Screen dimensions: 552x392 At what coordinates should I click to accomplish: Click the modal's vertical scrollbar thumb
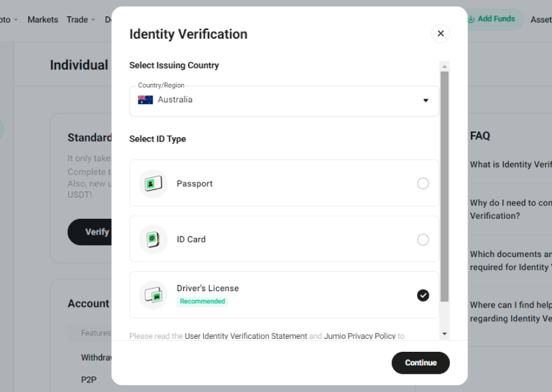pos(444,187)
